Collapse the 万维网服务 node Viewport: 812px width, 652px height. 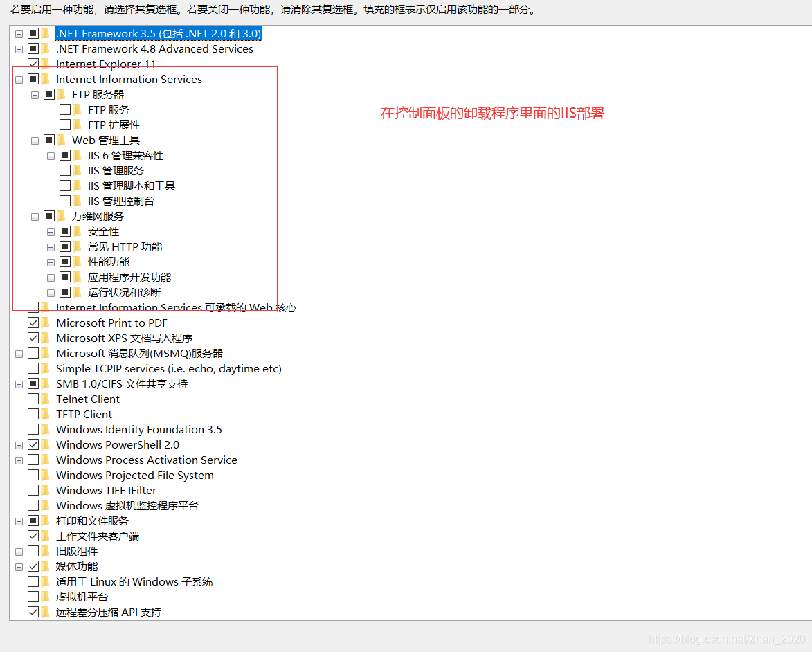pyautogui.click(x=35, y=217)
